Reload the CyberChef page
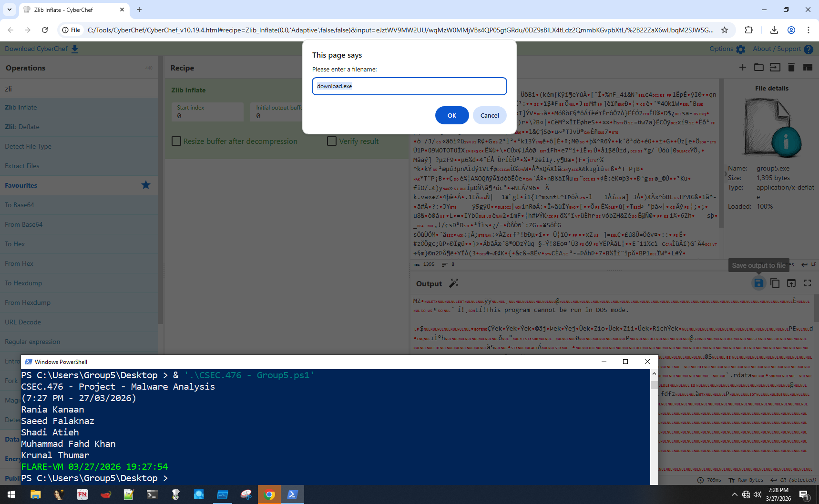 pos(45,30)
